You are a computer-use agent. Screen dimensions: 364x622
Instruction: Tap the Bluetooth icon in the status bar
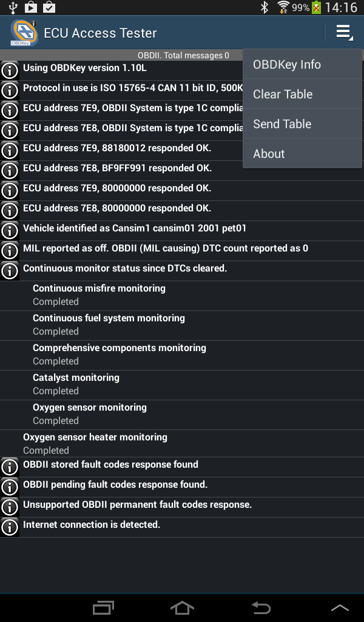(x=264, y=7)
